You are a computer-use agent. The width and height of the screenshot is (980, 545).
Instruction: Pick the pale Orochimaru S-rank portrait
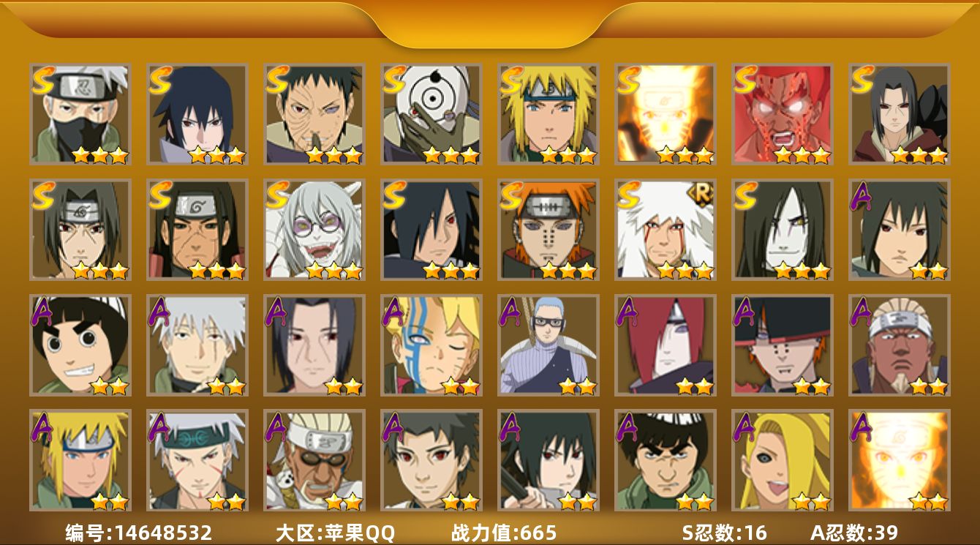pos(782,230)
